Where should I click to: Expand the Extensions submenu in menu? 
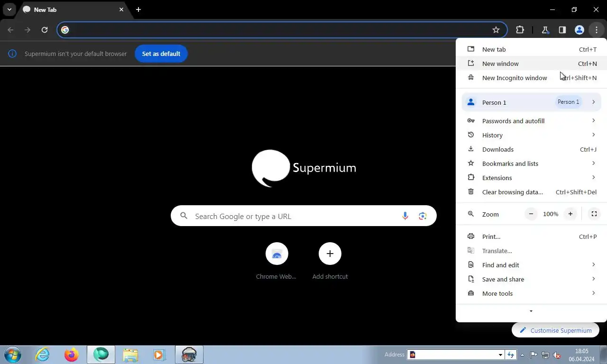tap(531, 178)
